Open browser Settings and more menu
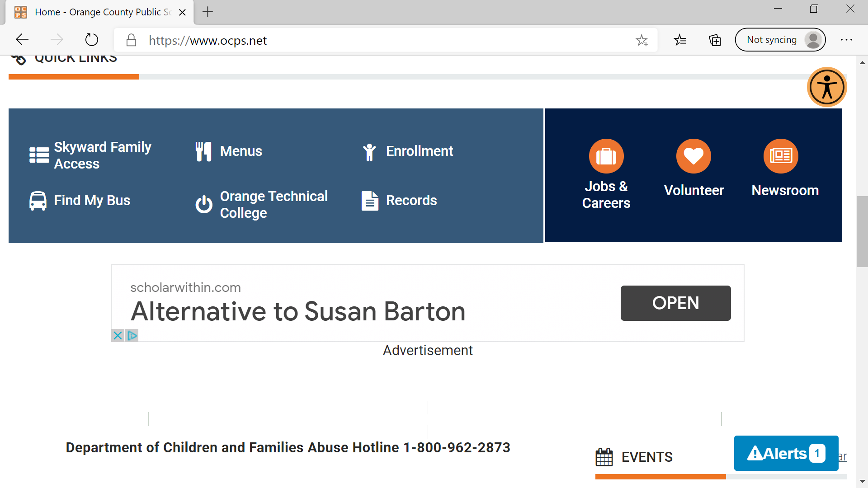Viewport: 868px width, 488px height. pos(846,40)
